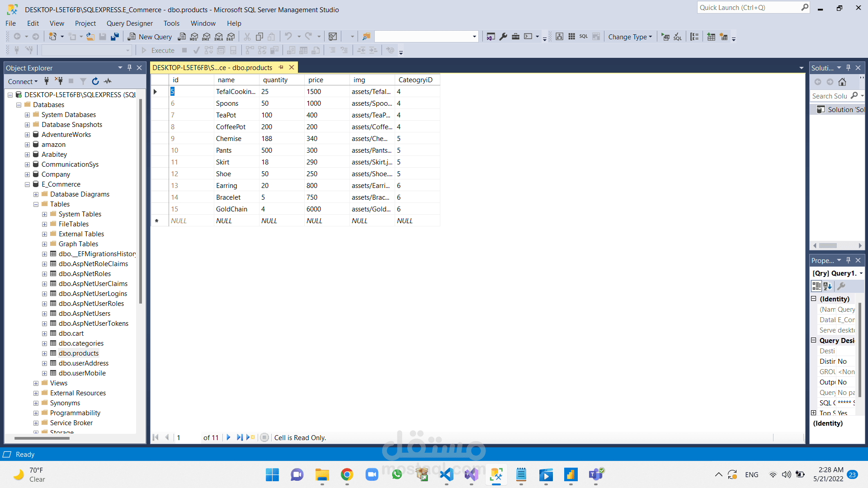Click the New Query button
The width and height of the screenshot is (868, 488).
150,37
